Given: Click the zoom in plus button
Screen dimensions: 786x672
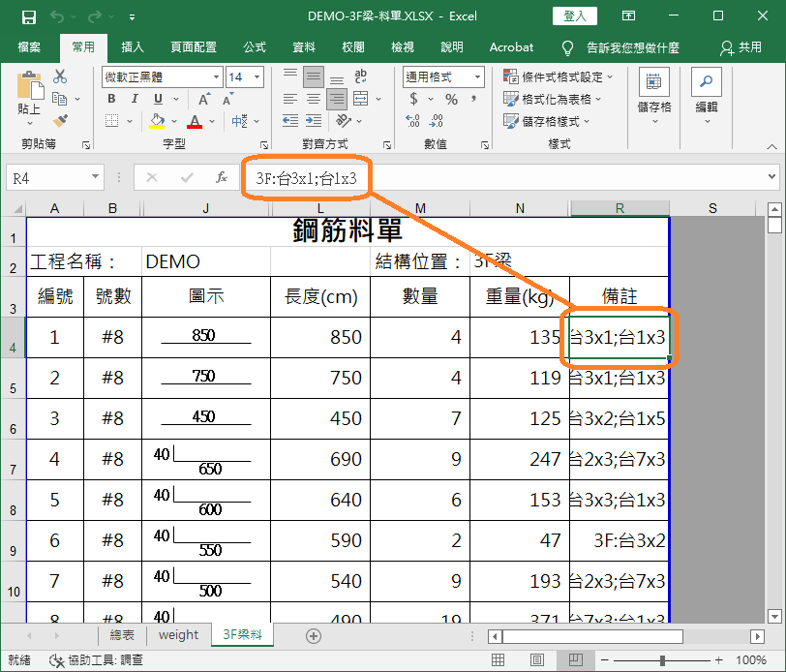Looking at the screenshot, I should (719, 660).
